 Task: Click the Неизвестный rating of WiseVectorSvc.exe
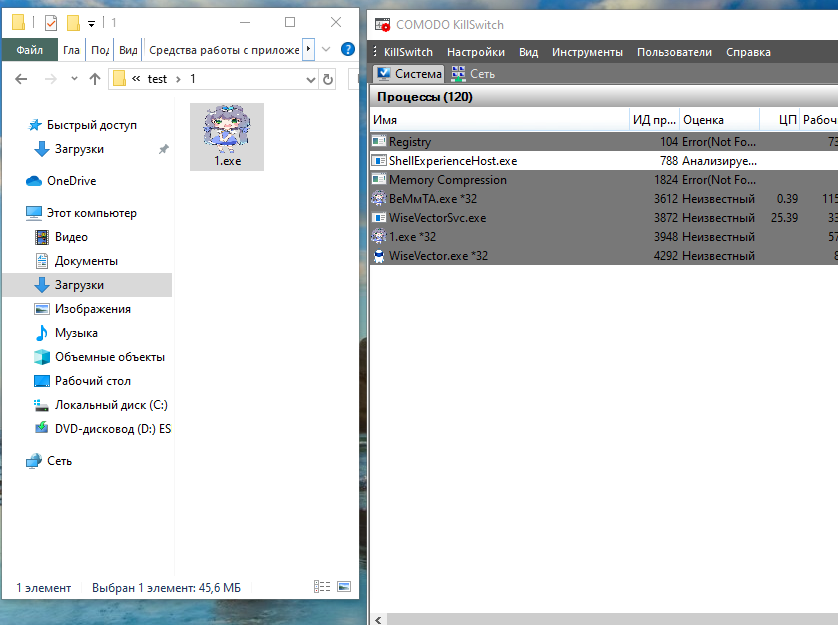tap(718, 218)
